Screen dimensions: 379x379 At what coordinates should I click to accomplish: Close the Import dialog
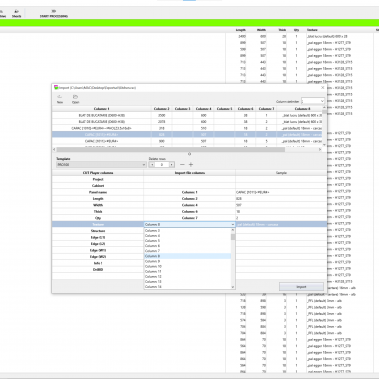tap(322, 88)
